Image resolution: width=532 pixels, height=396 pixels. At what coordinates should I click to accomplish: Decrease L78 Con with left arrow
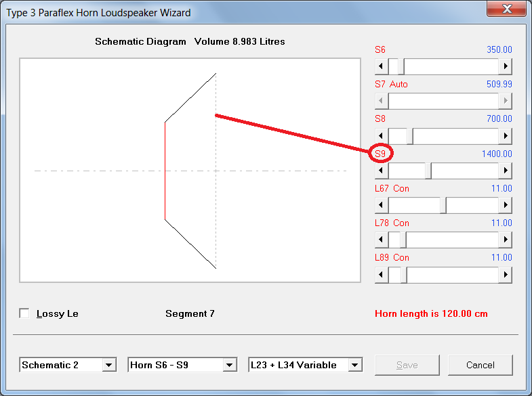pos(382,240)
